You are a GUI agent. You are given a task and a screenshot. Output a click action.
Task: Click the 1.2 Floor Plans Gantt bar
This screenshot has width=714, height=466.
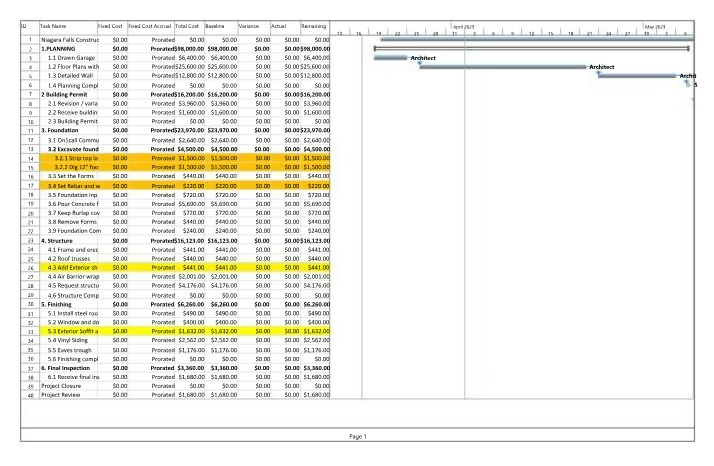point(503,67)
